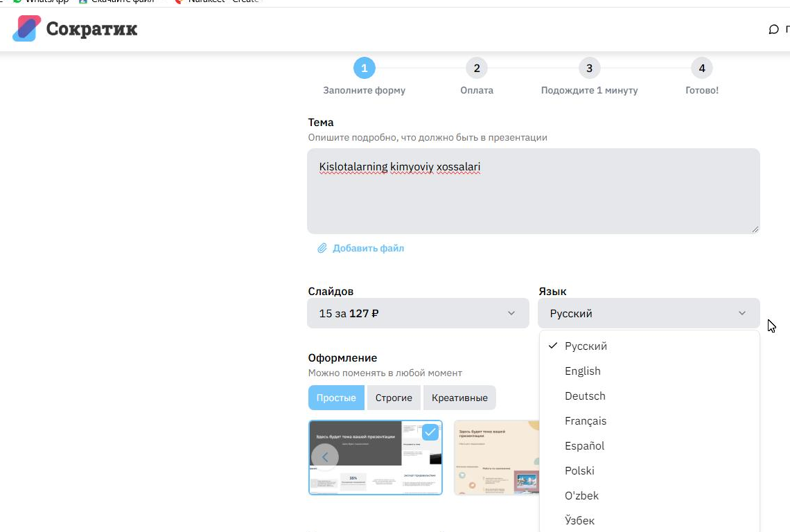
Task: Click text Можно поменять в любой момент
Action: [x=385, y=373]
